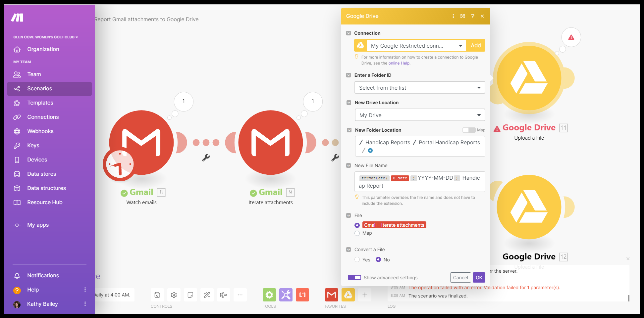Click the wrench after Iterate attachments module
The image size is (644, 318).
[x=335, y=158]
